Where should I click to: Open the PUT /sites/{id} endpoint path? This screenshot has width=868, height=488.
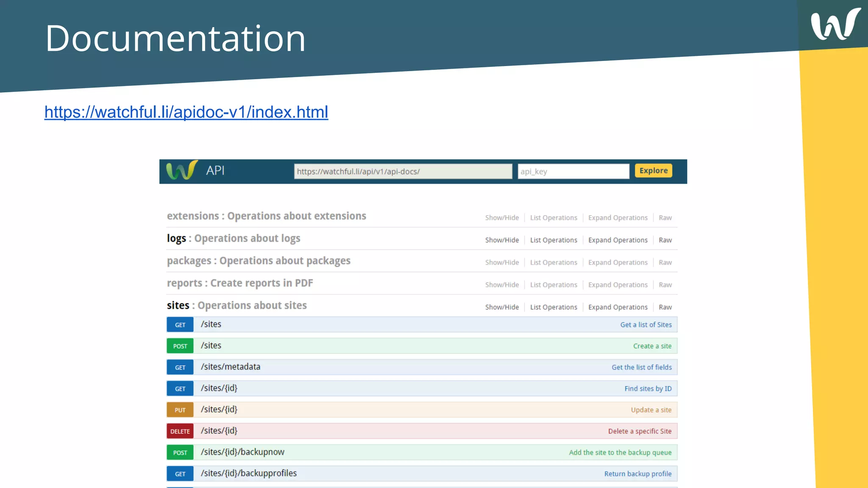point(219,410)
